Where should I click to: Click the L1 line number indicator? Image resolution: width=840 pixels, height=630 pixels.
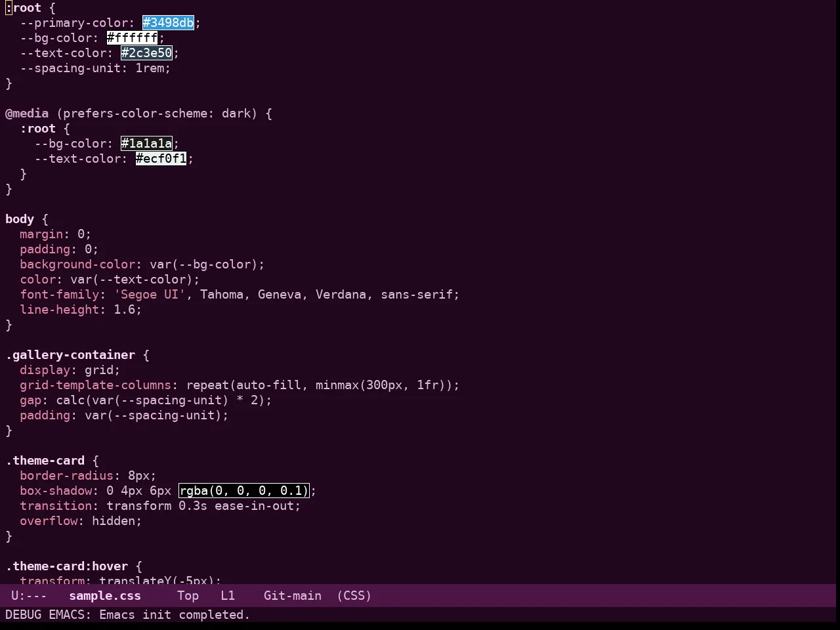[228, 596]
